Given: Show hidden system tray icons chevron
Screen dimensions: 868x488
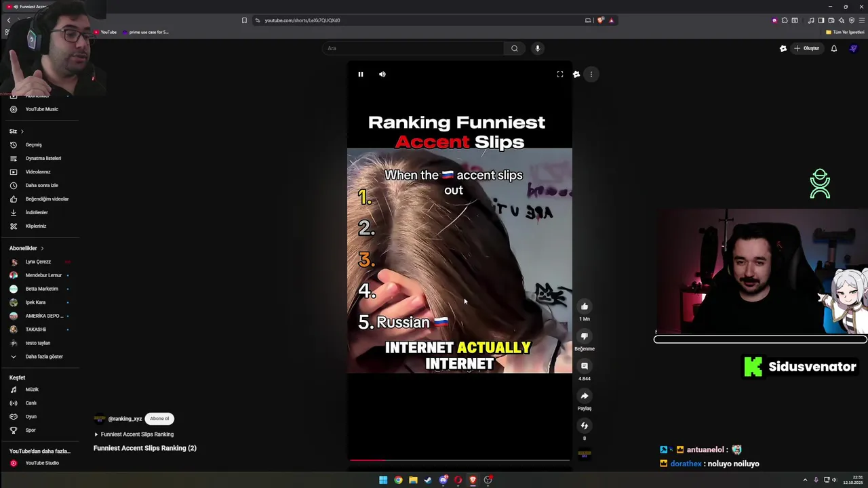Looking at the screenshot, I should point(805,480).
